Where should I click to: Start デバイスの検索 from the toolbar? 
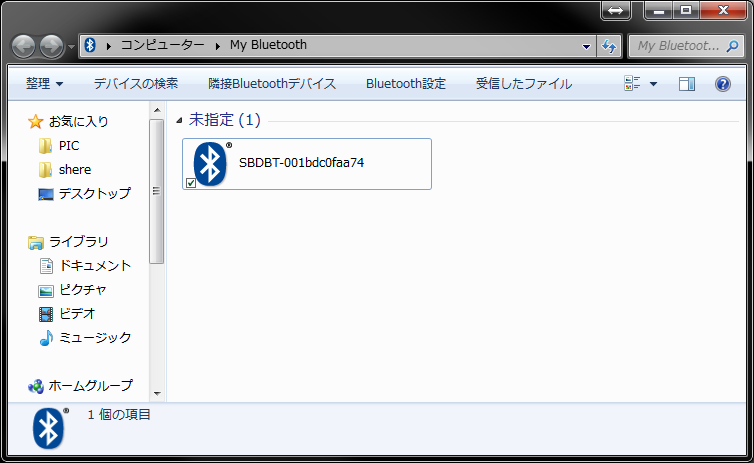[136, 84]
